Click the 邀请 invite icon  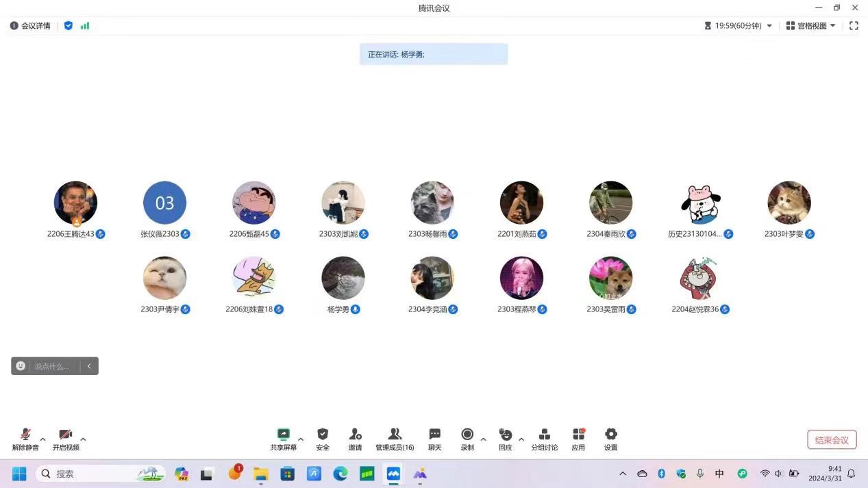coord(355,435)
